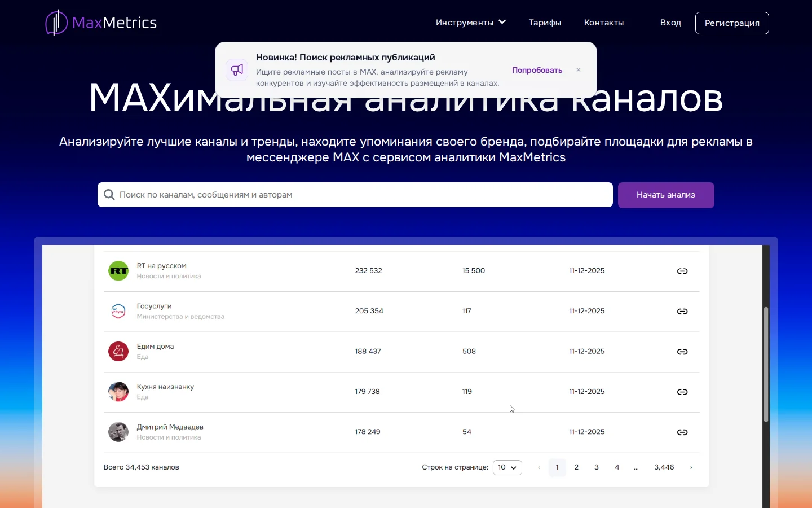Click the previous page arrow
The image size is (812, 508).
(x=539, y=467)
